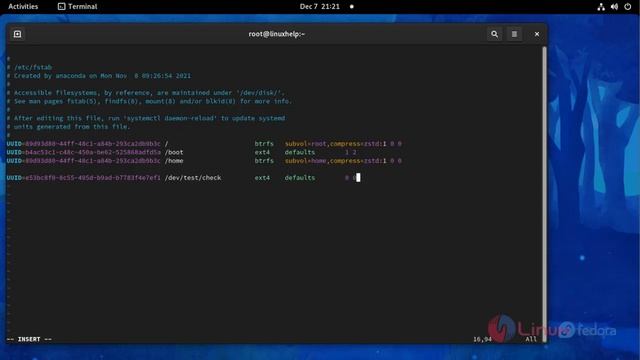
Task: Click the 'All' position indicator
Action: (531, 339)
